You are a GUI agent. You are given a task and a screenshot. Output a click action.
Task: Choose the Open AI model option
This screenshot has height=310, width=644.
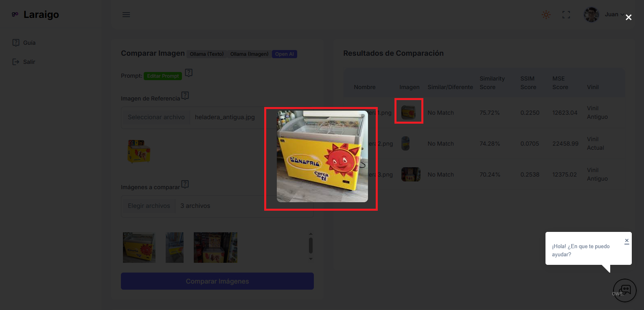(x=284, y=54)
